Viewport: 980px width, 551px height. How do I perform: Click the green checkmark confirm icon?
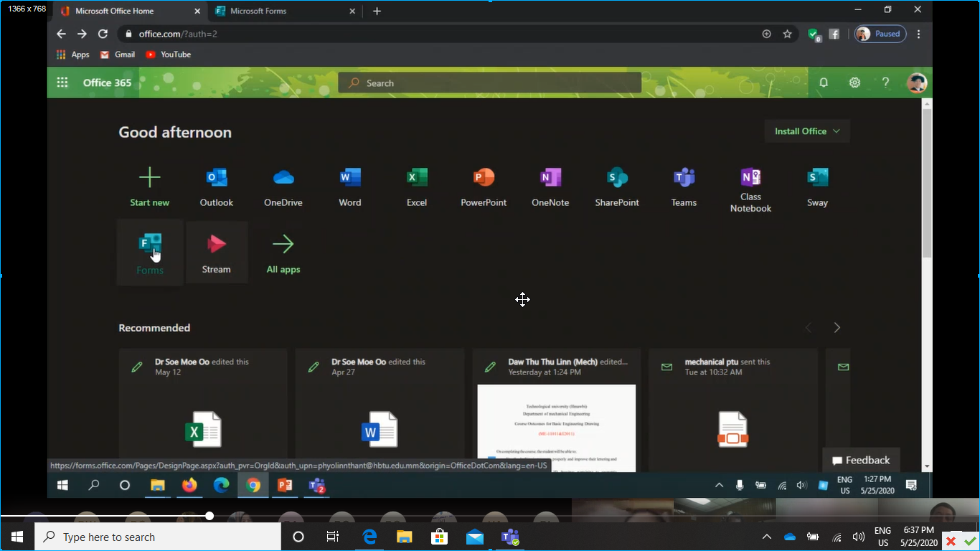[969, 542]
